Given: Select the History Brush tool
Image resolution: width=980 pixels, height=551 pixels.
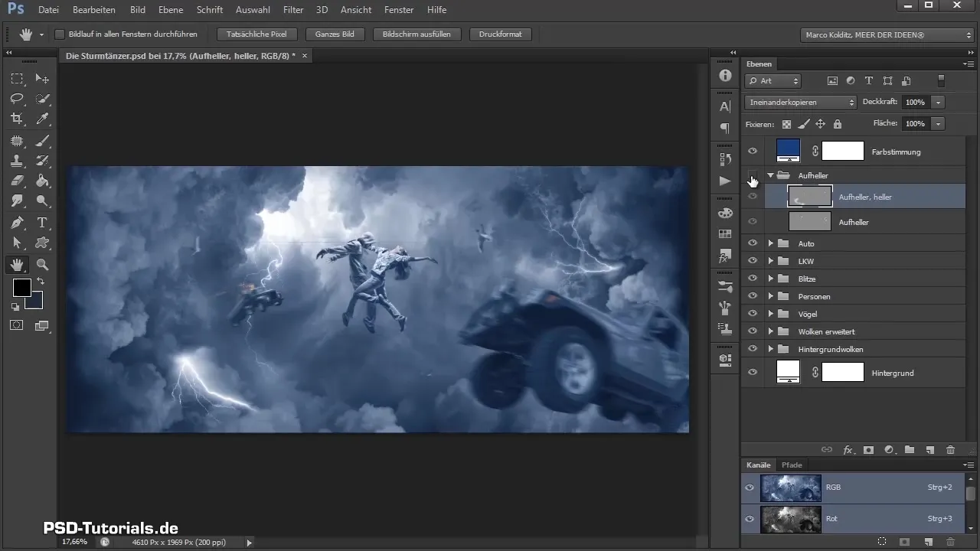Looking at the screenshot, I should tap(43, 161).
